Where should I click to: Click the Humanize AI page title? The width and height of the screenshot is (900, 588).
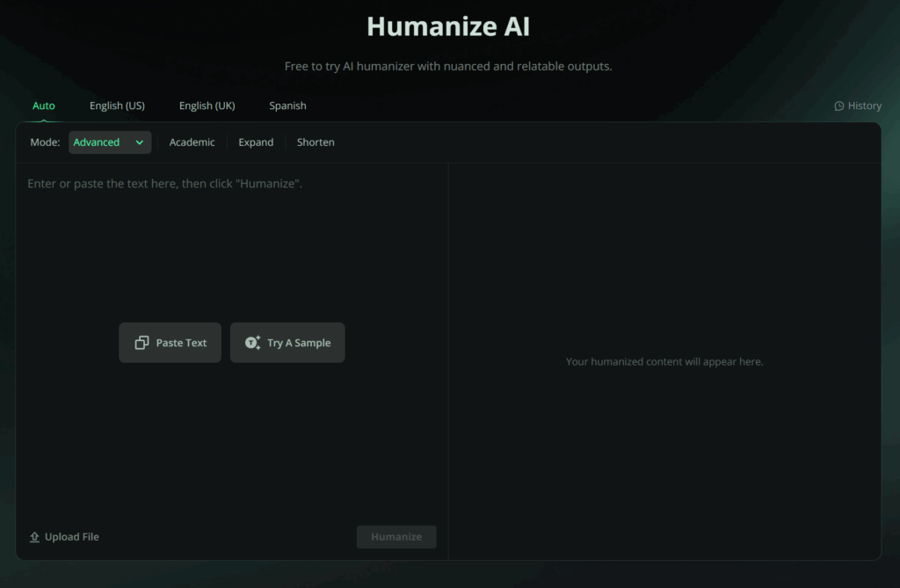coord(448,26)
